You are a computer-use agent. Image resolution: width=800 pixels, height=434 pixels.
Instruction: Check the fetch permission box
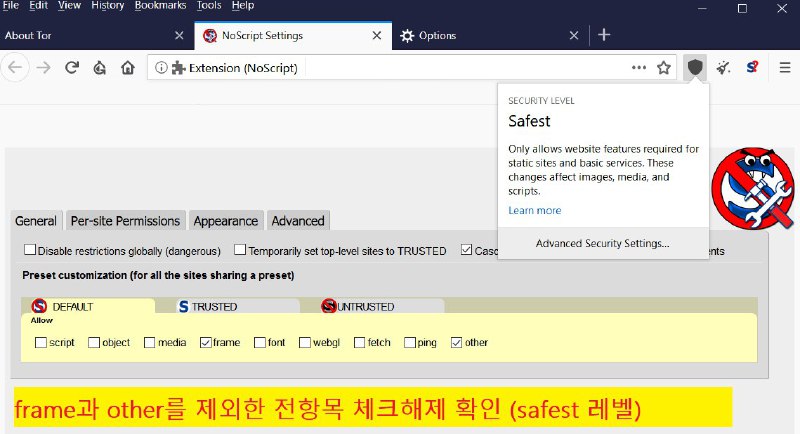360,342
